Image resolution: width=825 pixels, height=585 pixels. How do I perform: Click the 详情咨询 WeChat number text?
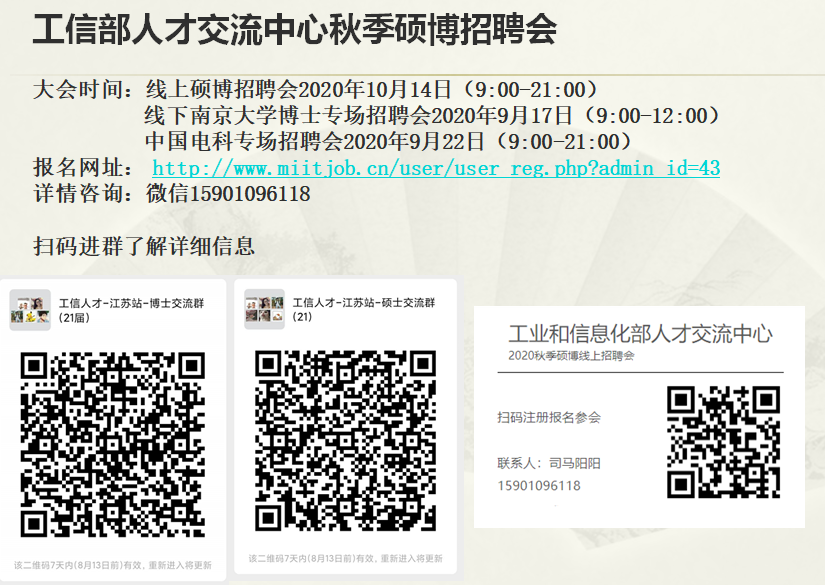click(228, 194)
